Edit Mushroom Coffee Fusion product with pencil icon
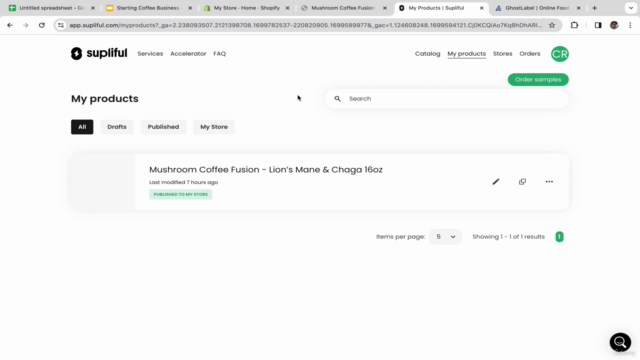The image size is (640, 360). [496, 182]
